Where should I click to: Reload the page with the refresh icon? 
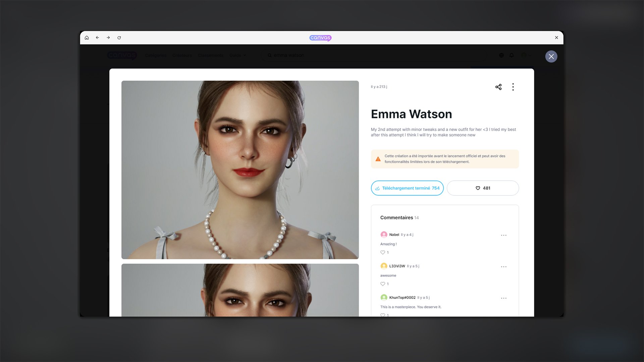click(119, 38)
